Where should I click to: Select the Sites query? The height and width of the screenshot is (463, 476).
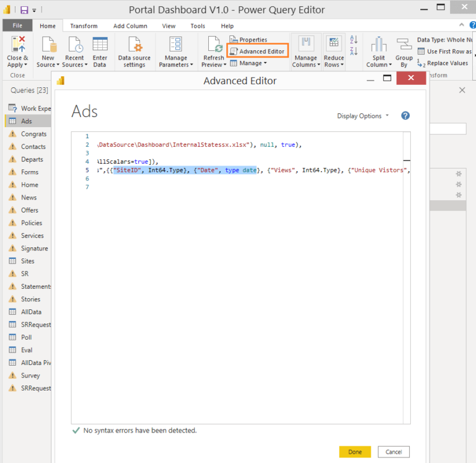pos(29,261)
